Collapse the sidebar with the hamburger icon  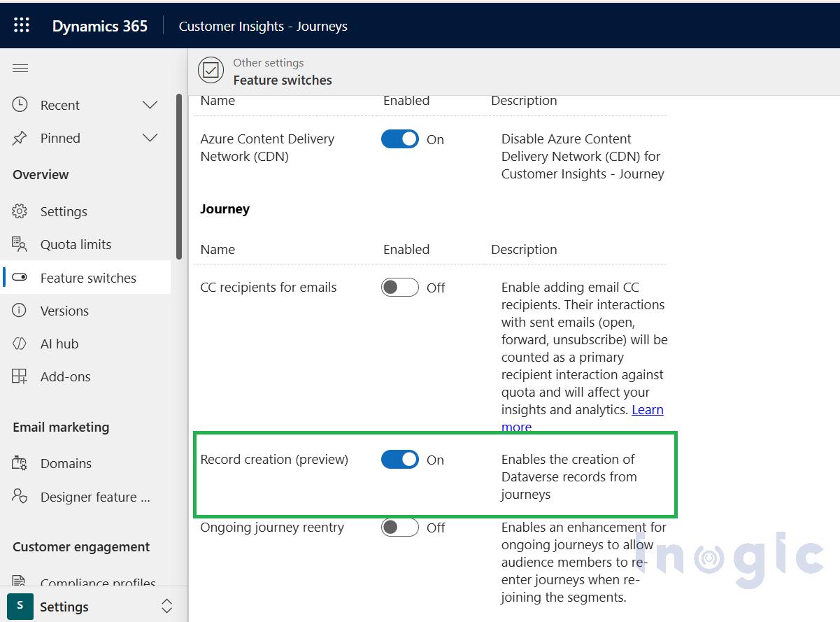click(20, 68)
